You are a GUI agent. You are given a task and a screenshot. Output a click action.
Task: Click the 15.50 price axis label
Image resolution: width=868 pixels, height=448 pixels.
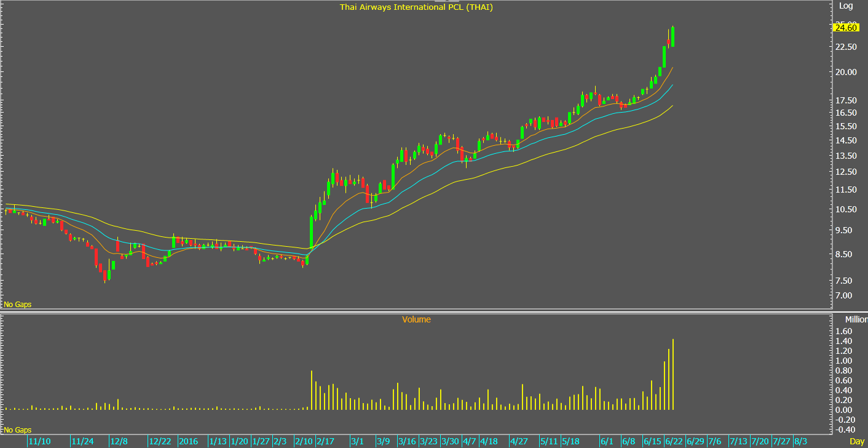pyautogui.click(x=846, y=126)
